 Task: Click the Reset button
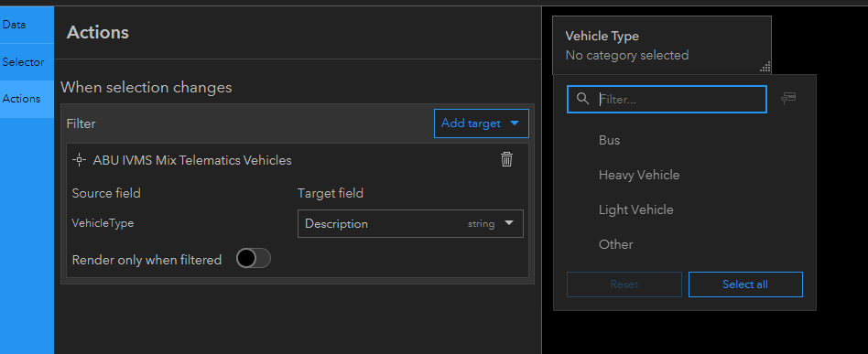click(x=624, y=284)
